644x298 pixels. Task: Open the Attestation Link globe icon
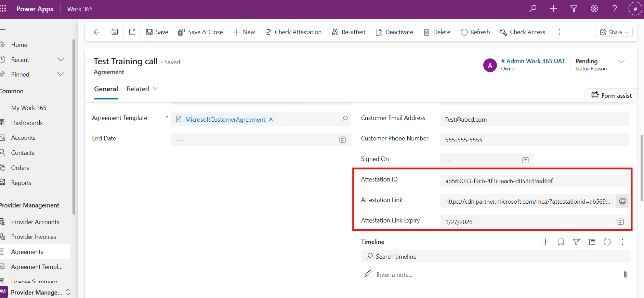[x=622, y=201]
